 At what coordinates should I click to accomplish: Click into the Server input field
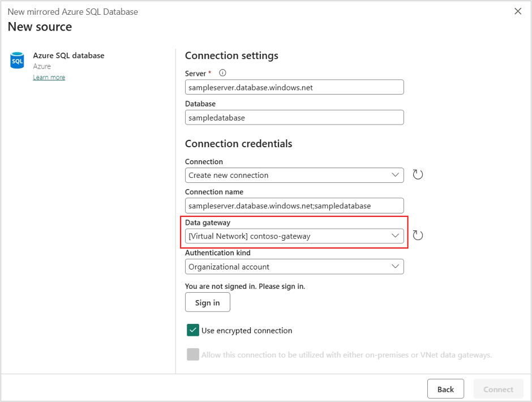point(294,87)
